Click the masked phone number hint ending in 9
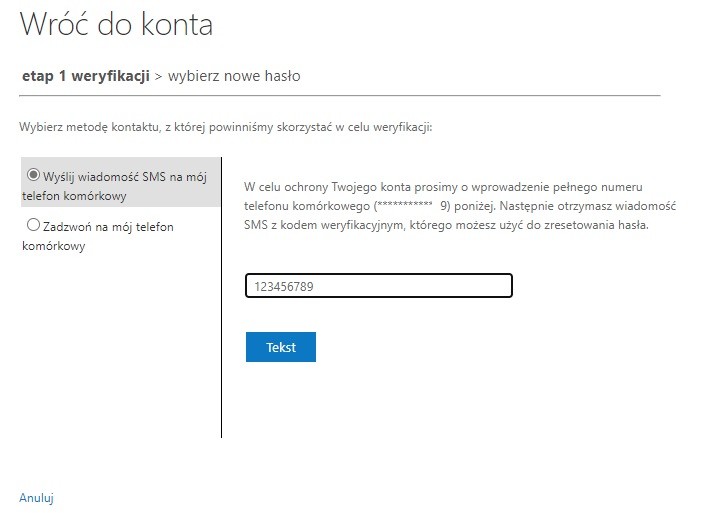This screenshot has height=513, width=705. coord(412,206)
